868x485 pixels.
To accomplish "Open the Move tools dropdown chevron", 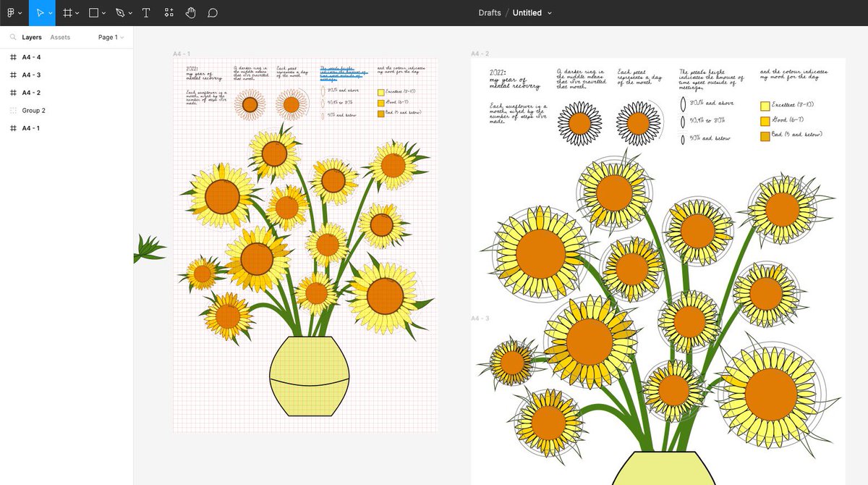I will click(50, 13).
